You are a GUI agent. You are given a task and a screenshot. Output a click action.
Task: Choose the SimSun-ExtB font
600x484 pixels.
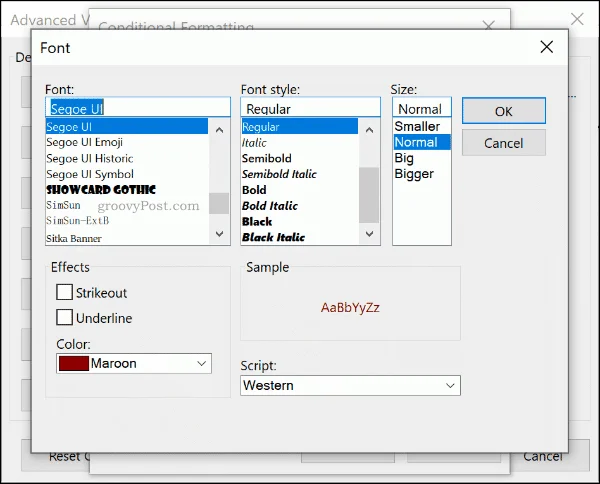(x=127, y=221)
